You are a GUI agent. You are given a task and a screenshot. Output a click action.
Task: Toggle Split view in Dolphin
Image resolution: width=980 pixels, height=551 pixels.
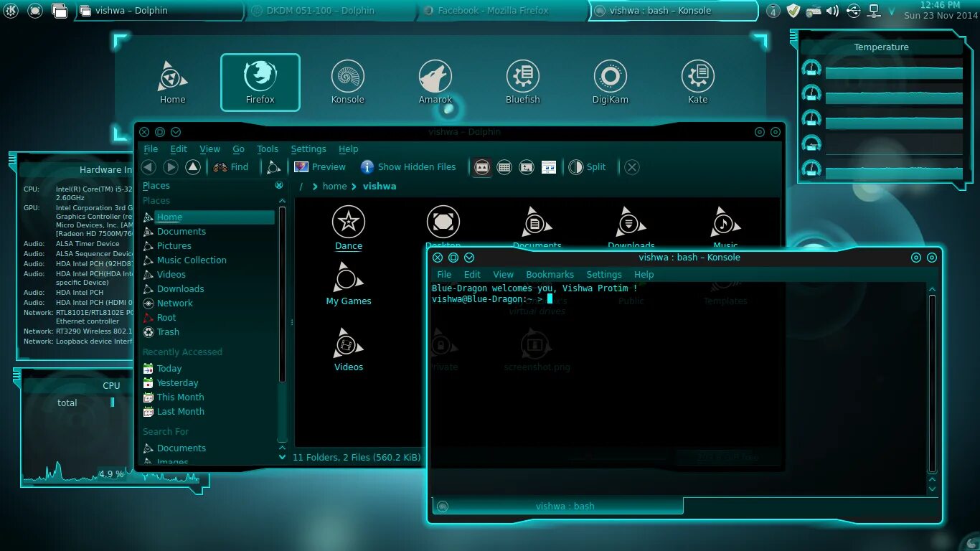pyautogui.click(x=588, y=167)
